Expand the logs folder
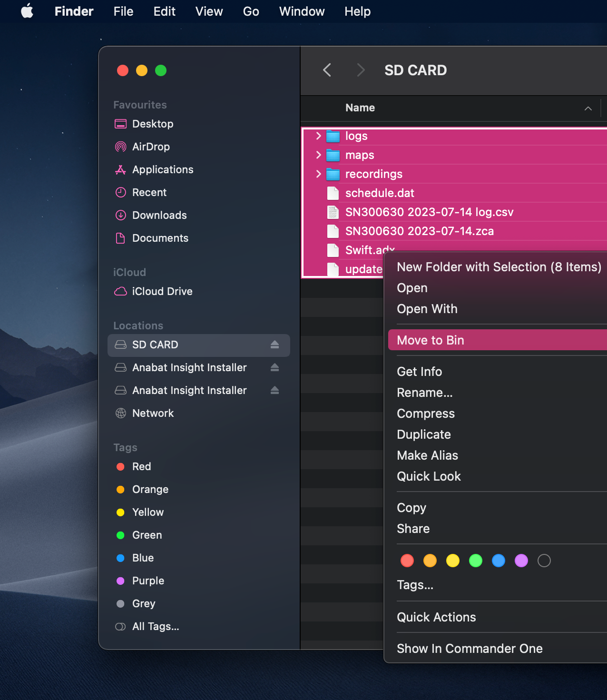This screenshot has height=700, width=607. click(x=318, y=136)
